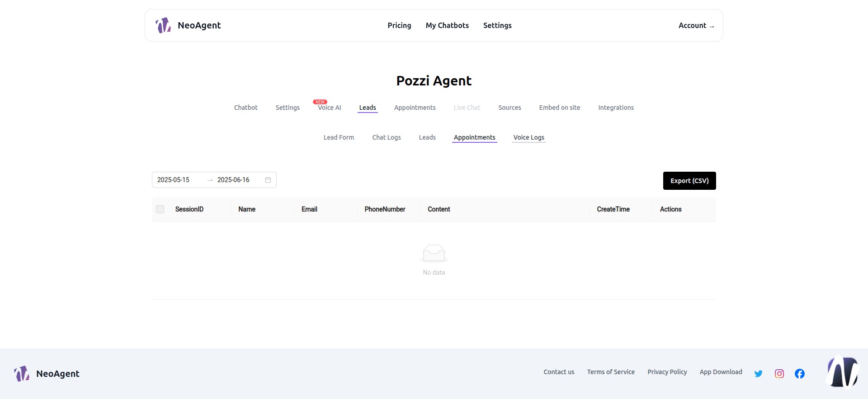The width and height of the screenshot is (868, 399).
Task: Open the Voice AI tab
Action: 329,108
